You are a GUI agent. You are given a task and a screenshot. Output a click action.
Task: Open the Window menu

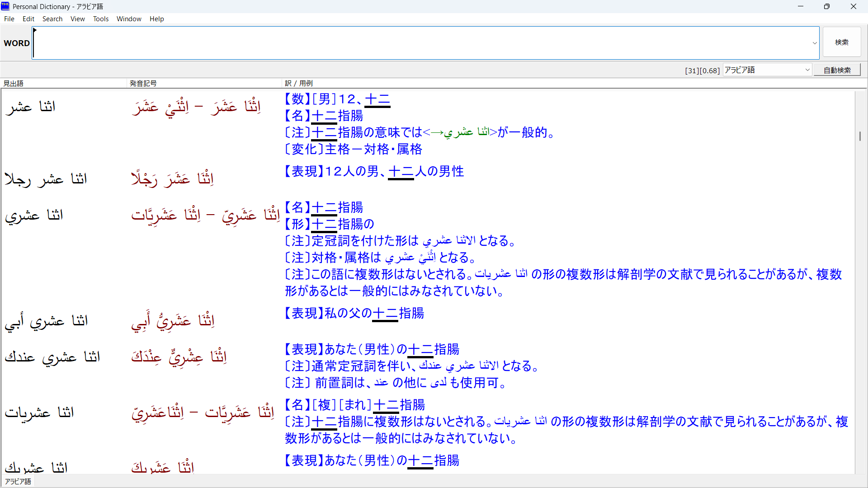(x=129, y=19)
